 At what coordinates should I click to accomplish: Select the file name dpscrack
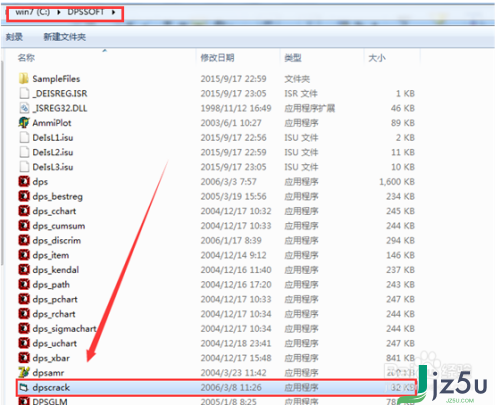51,387
